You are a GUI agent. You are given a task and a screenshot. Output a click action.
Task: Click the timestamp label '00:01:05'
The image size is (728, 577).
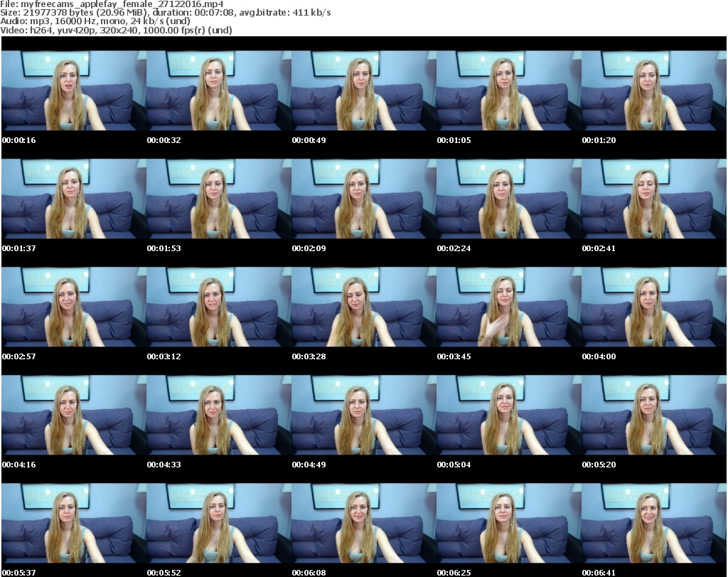(x=454, y=140)
